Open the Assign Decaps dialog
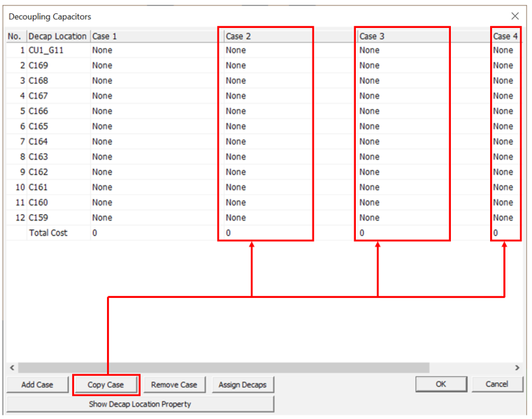The height and width of the screenshot is (419, 532). tap(242, 385)
